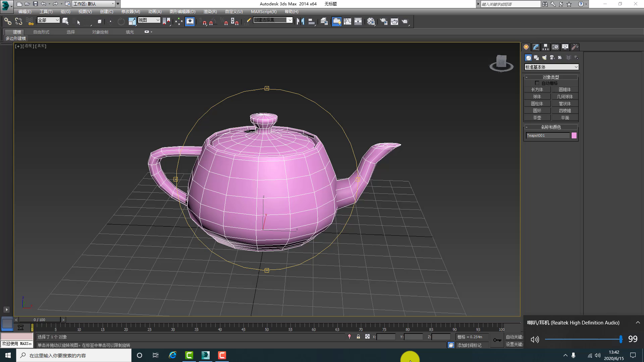Open the 标准基本体 dropdown

tap(551, 67)
